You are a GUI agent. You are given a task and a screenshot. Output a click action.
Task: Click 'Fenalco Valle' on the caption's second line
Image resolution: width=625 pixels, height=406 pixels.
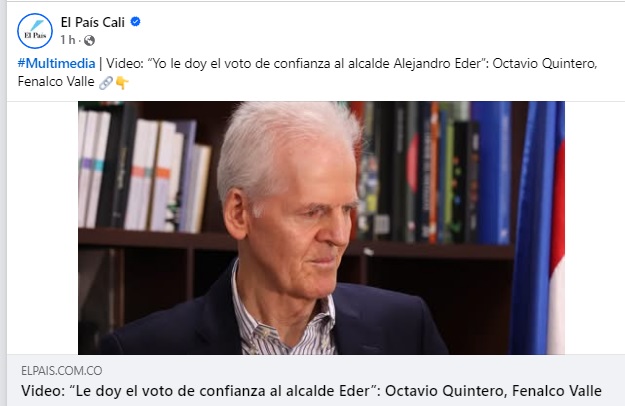(56, 82)
